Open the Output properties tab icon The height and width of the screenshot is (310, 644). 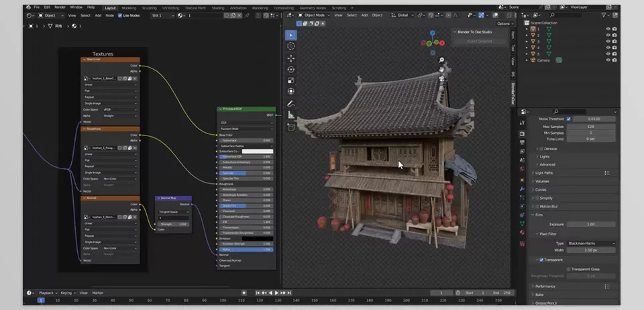[522, 142]
